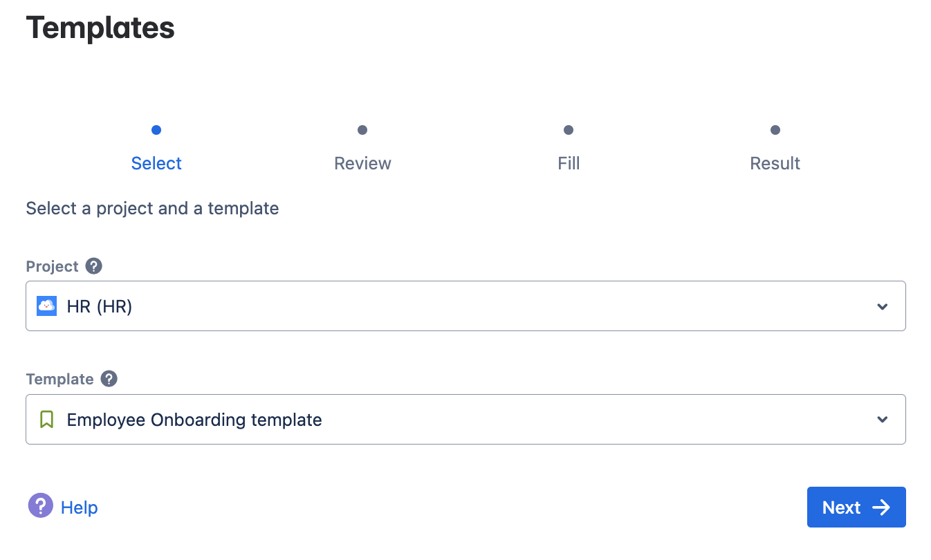
Task: Click the HR project avatar icon
Action: (46, 306)
